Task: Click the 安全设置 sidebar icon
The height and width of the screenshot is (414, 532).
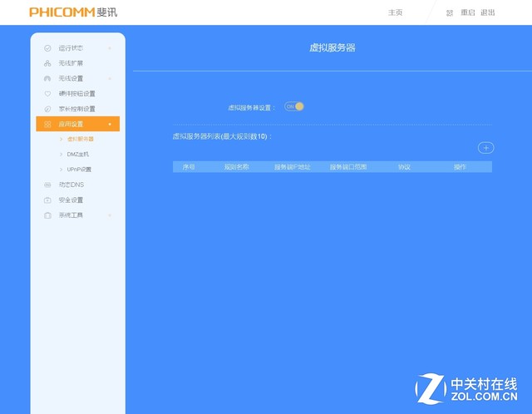Action: point(47,200)
